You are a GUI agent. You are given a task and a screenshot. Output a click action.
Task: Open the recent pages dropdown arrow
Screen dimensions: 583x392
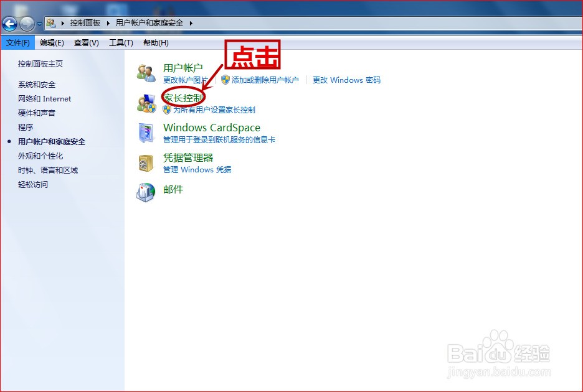point(39,24)
